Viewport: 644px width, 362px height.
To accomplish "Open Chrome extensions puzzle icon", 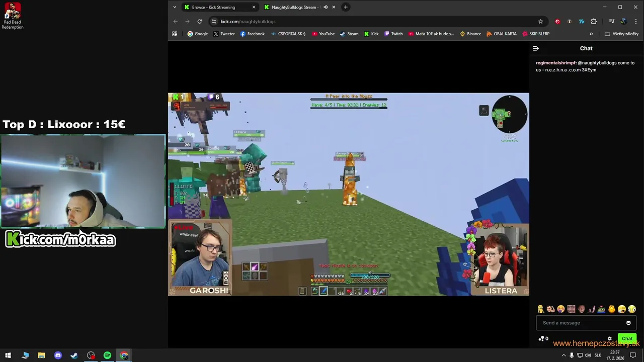I will click(594, 22).
